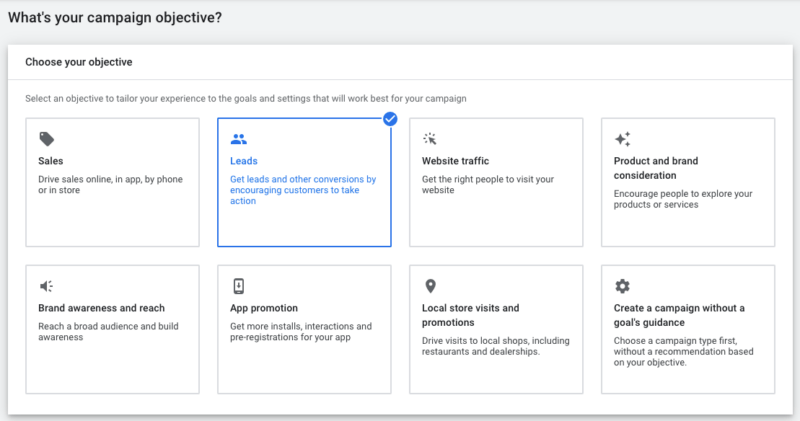Click the Website traffic card description

pyautogui.click(x=488, y=185)
